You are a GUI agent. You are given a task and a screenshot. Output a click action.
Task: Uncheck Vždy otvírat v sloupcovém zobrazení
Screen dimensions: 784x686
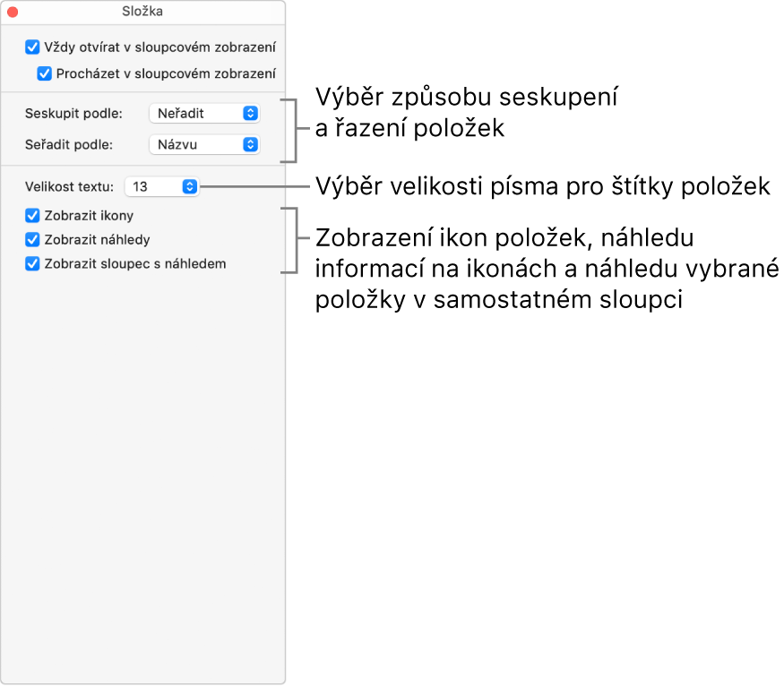(x=32, y=47)
